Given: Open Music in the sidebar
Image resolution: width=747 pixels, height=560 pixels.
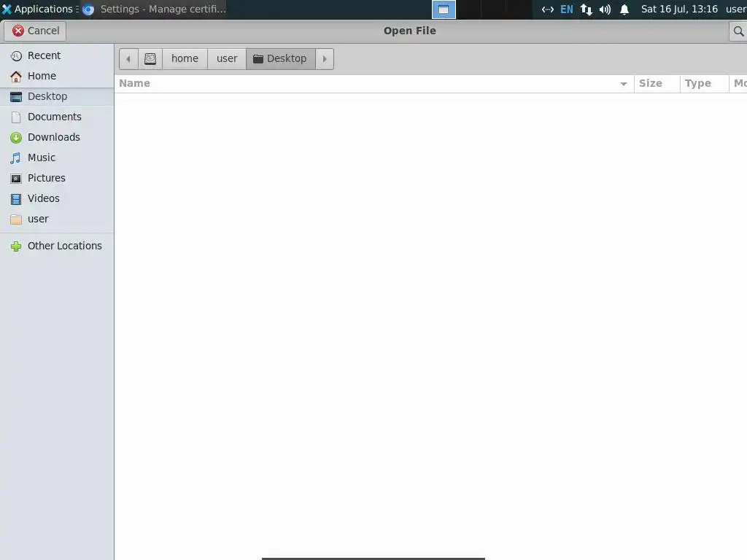Looking at the screenshot, I should pyautogui.click(x=57, y=158).
